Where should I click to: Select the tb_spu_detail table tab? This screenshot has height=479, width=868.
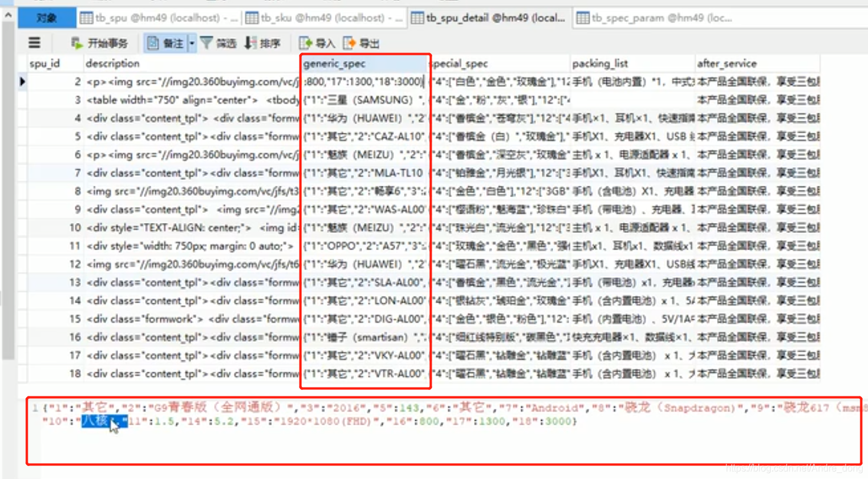490,18
